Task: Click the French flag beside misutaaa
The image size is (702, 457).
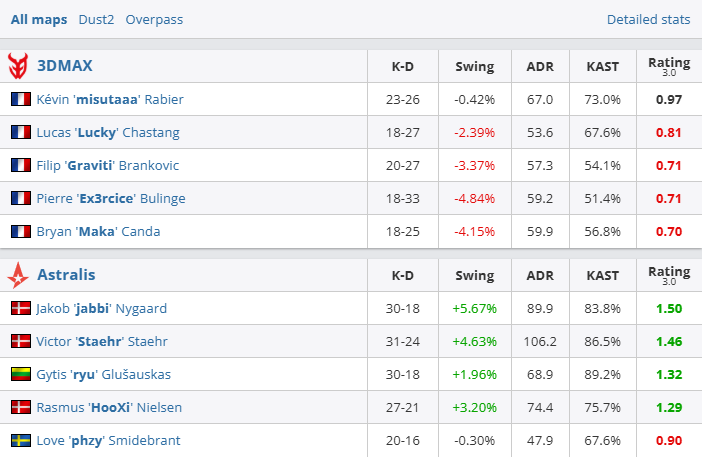Action: coord(20,100)
